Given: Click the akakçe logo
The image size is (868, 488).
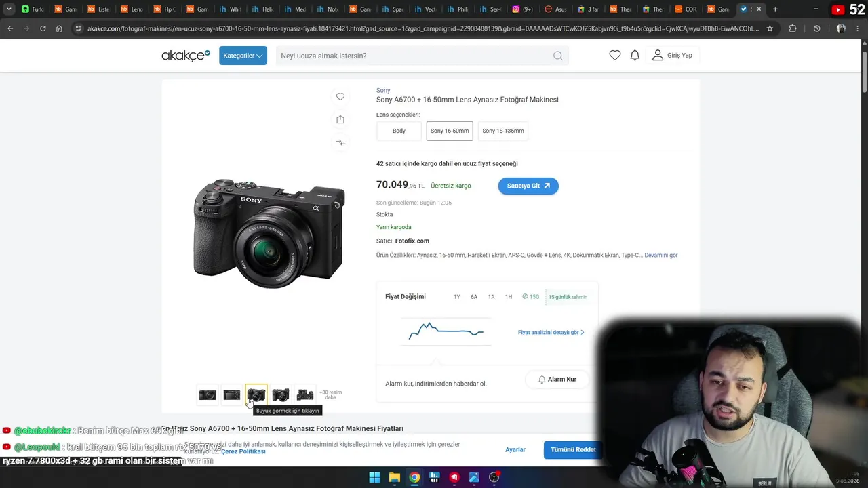Looking at the screenshot, I should (x=186, y=56).
